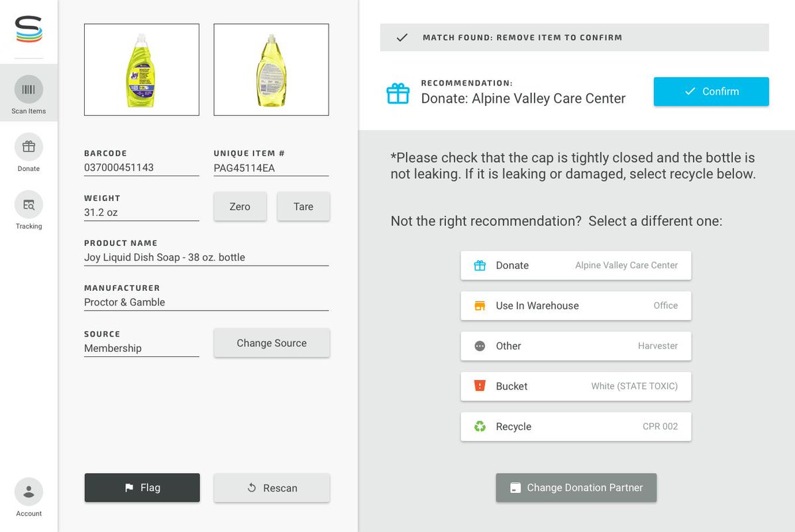Click the Weight field 31.2 oz
795x532 pixels.
point(142,213)
